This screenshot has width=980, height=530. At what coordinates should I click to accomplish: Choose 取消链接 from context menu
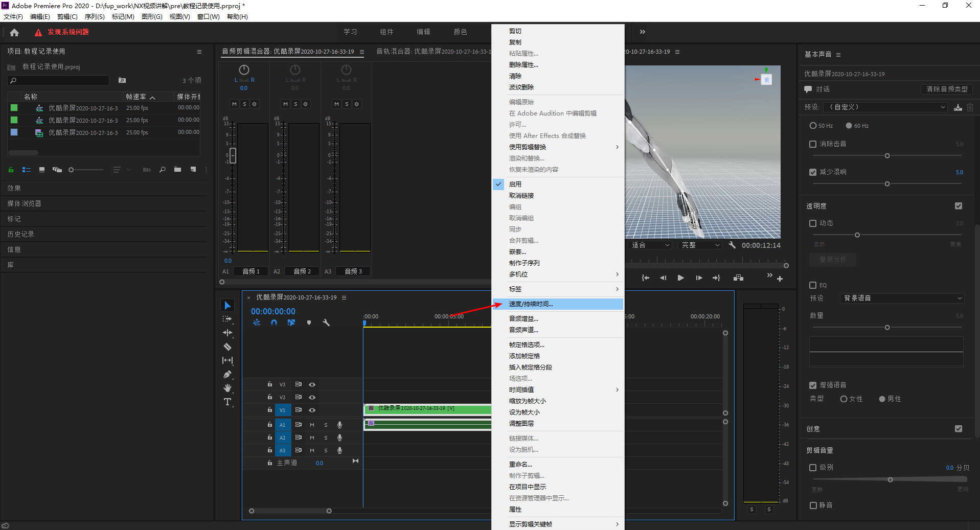[558, 196]
